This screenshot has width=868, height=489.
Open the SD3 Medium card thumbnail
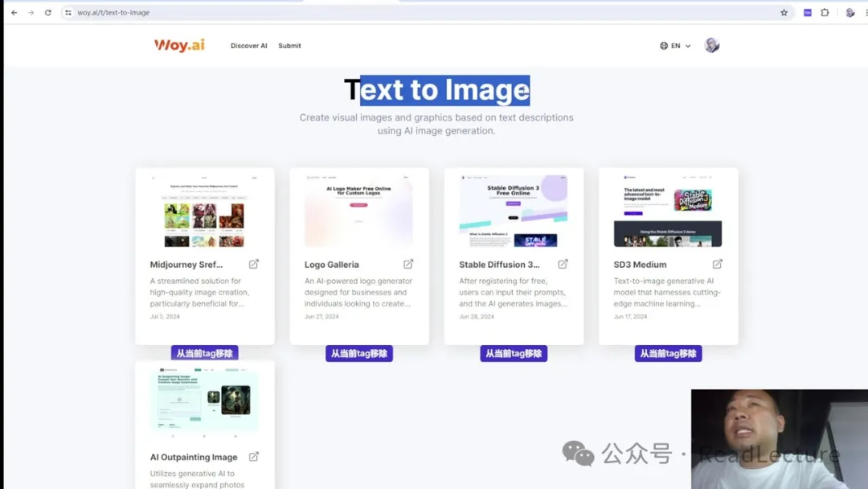[x=668, y=211]
